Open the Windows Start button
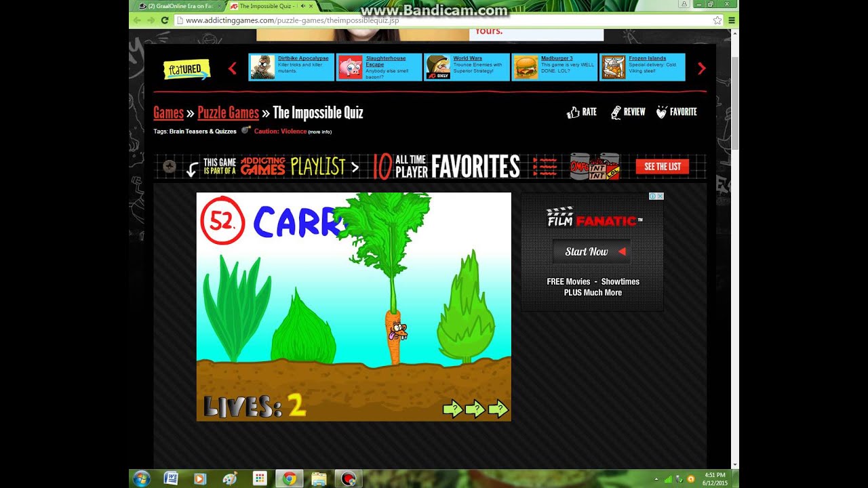 pos(142,479)
